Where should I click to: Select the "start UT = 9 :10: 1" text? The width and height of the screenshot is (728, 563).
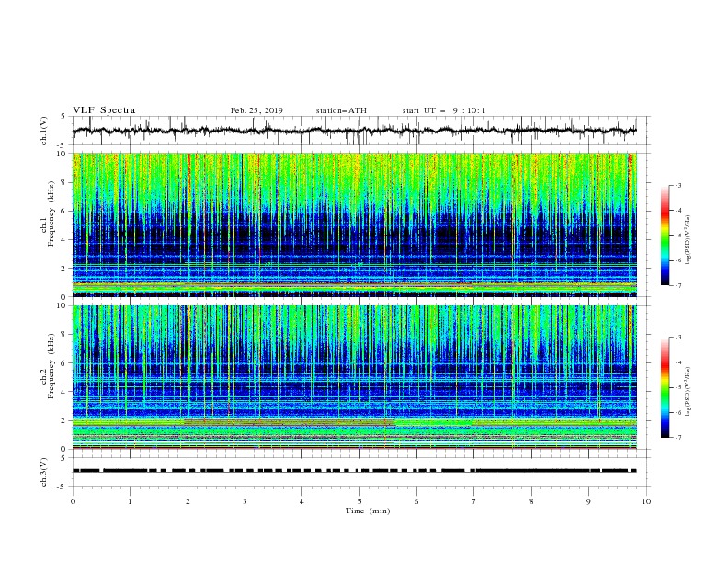pos(444,110)
